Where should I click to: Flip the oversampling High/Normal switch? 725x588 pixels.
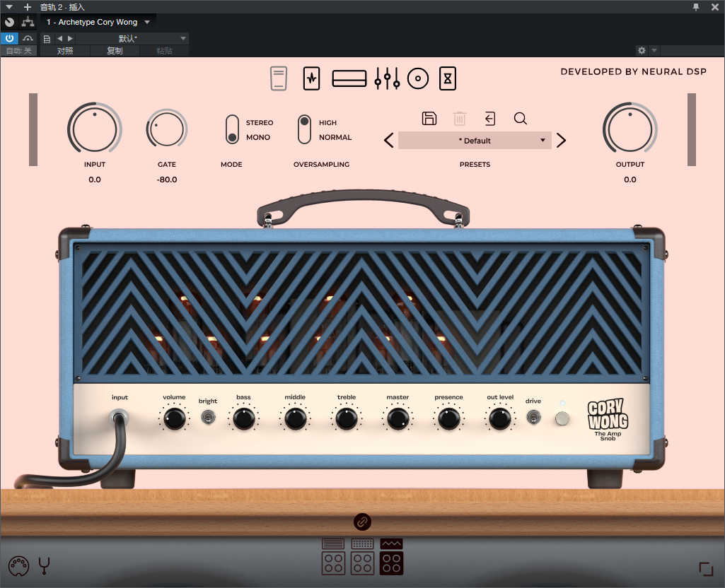(304, 130)
